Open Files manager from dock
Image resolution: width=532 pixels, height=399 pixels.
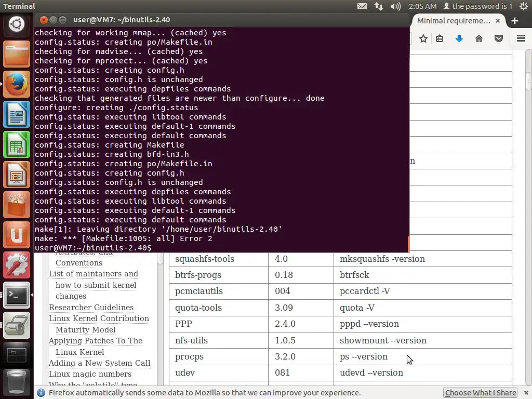[x=16, y=54]
